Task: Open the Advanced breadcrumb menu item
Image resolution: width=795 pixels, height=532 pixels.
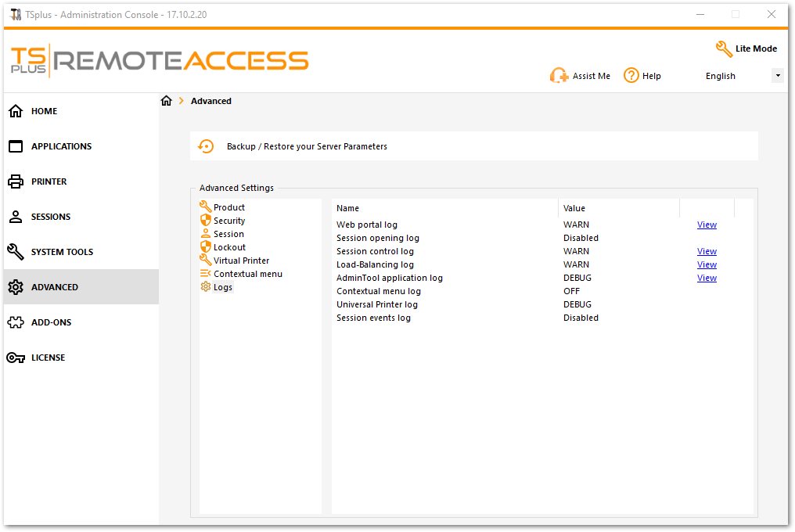Action: click(210, 101)
